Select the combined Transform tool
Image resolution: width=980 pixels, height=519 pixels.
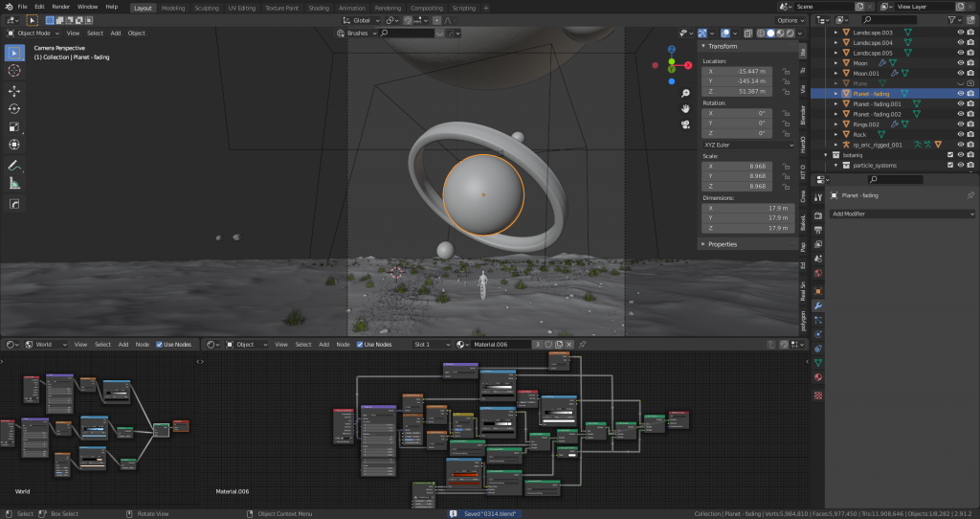pos(13,145)
